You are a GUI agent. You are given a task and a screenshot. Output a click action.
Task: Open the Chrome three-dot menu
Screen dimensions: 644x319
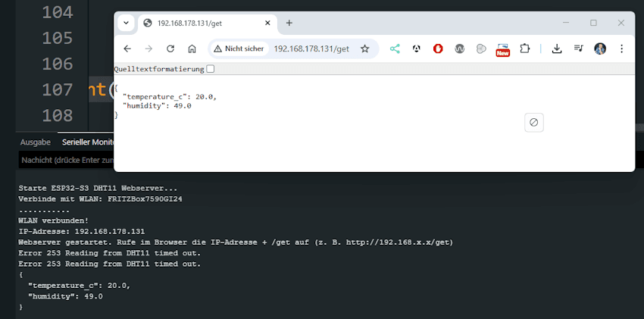(621, 48)
